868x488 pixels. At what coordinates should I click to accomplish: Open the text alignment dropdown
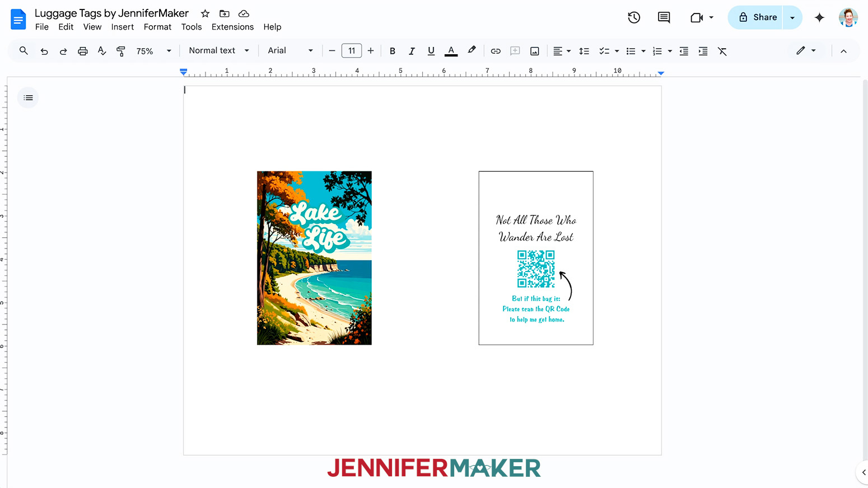562,51
